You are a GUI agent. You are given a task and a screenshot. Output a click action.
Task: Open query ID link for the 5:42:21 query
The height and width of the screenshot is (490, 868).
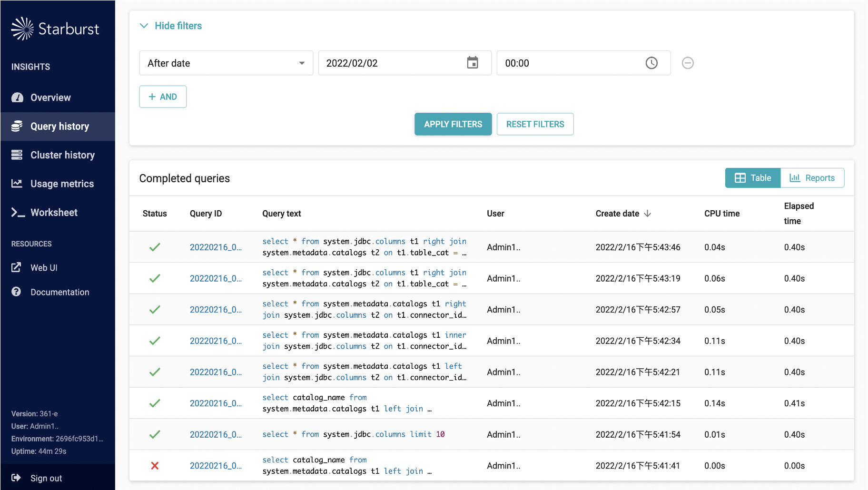point(216,372)
